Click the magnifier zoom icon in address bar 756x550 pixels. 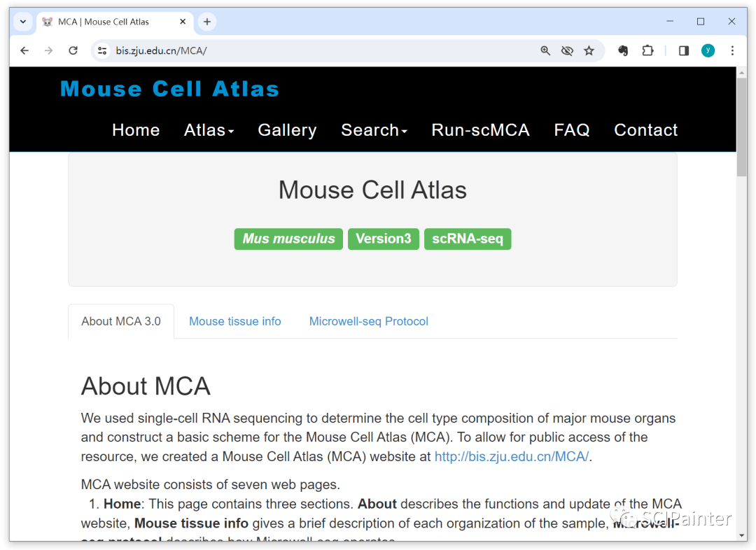coord(545,50)
